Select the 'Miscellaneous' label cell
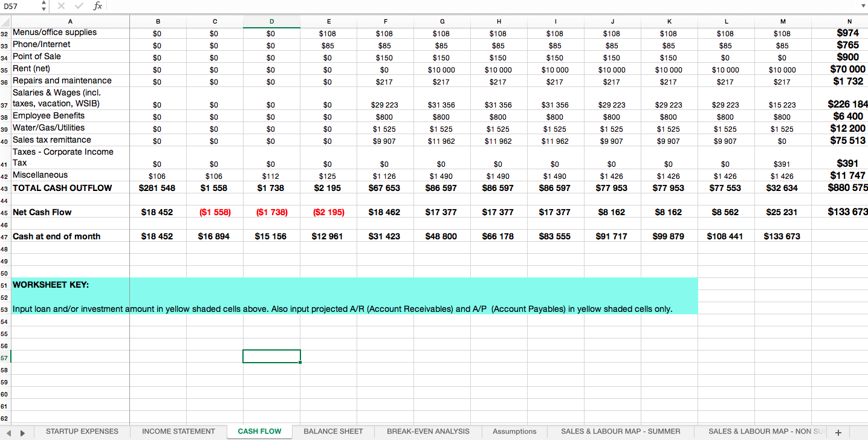Screen dimensions: 868x440 [x=70, y=175]
